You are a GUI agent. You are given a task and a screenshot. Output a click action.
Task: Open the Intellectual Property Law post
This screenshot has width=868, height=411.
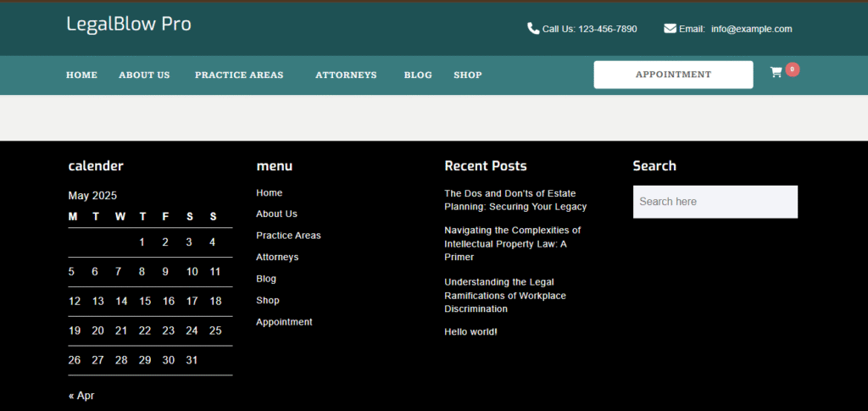point(512,243)
